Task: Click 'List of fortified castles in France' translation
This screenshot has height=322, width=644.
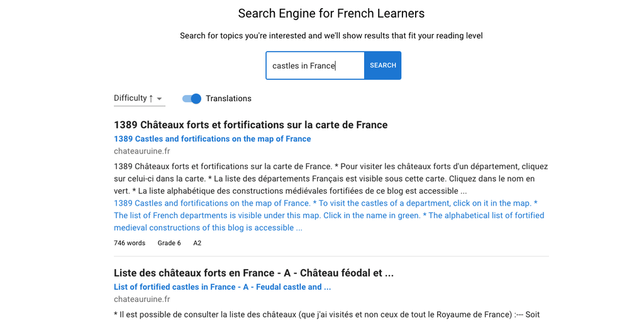Action: [222, 287]
